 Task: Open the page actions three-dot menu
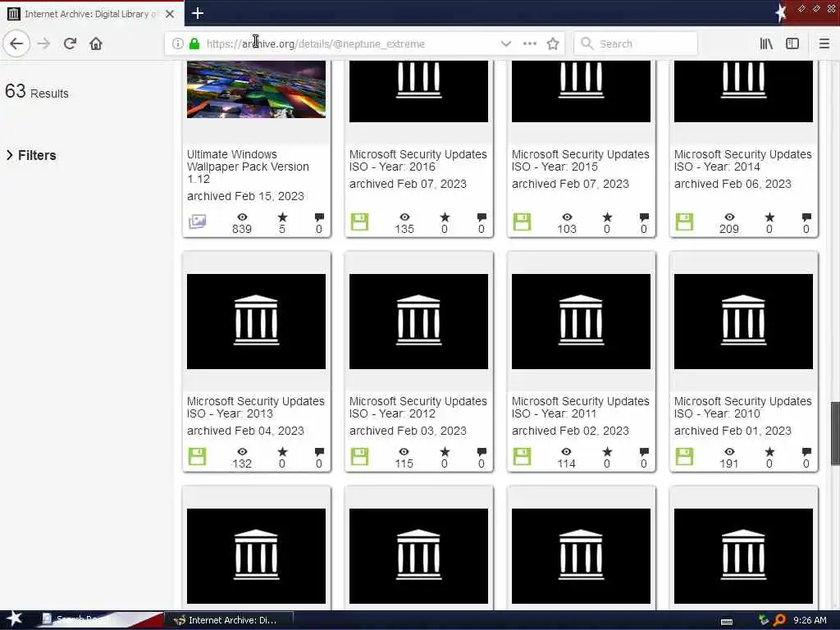(529, 44)
